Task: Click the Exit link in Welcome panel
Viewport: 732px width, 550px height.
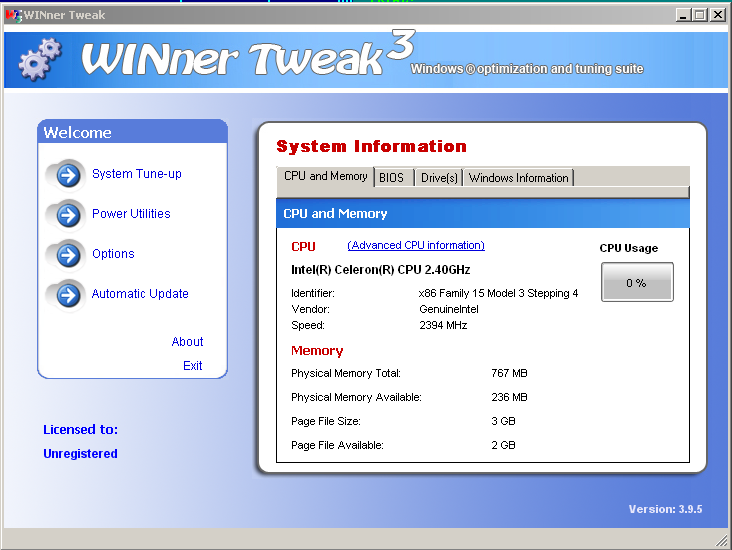Action: pos(192,366)
